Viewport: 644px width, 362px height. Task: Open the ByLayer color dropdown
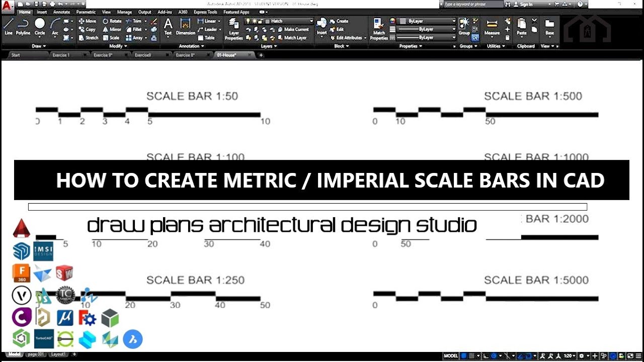point(427,21)
